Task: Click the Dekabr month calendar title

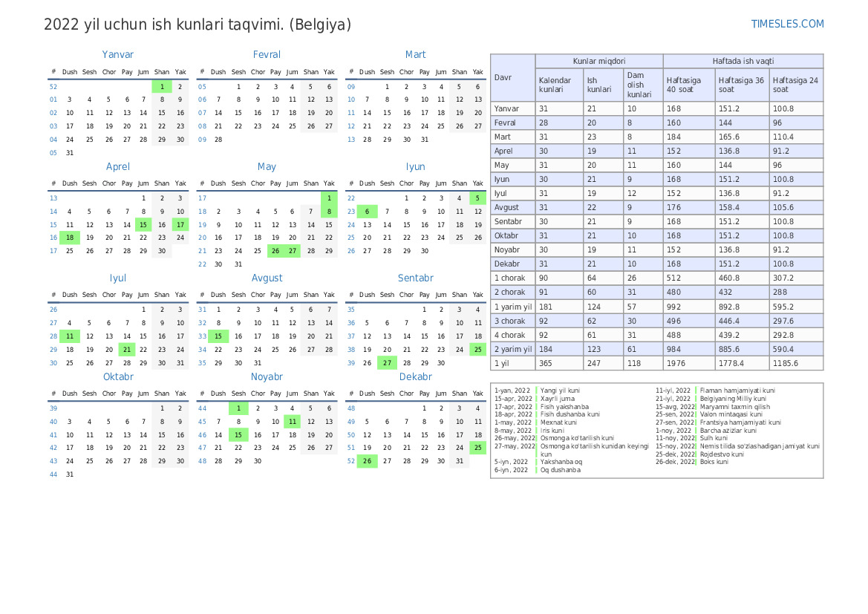Action: coord(415,376)
